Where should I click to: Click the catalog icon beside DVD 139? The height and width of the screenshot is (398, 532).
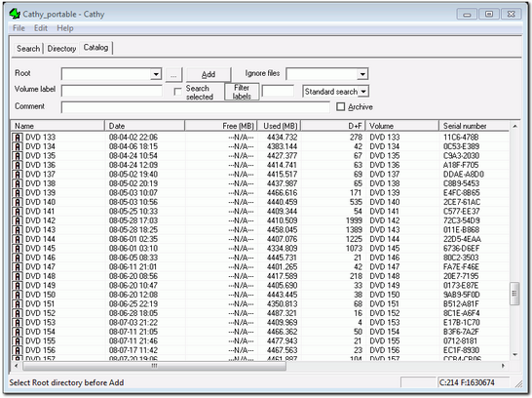click(18, 193)
